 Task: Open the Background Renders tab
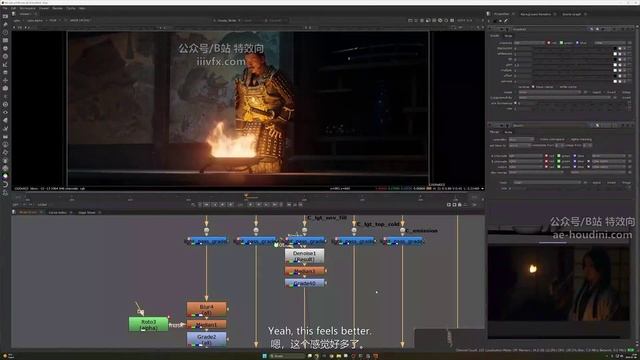click(535, 14)
